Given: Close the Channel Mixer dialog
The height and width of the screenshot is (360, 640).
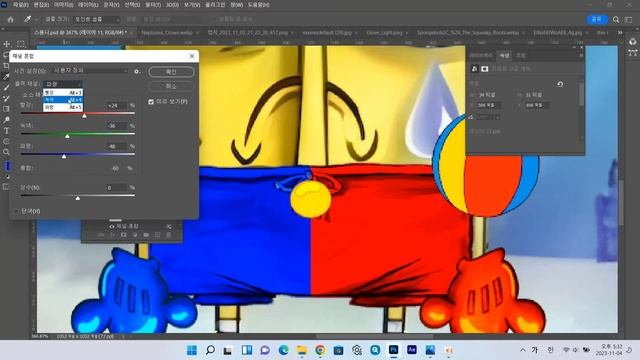Looking at the screenshot, I should (x=192, y=56).
